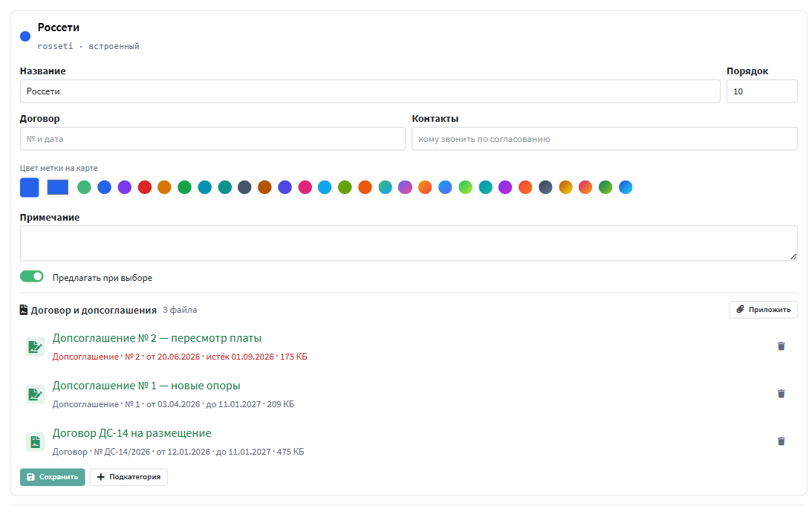Click the Приложить attach button
The image size is (812, 506).
click(x=763, y=310)
